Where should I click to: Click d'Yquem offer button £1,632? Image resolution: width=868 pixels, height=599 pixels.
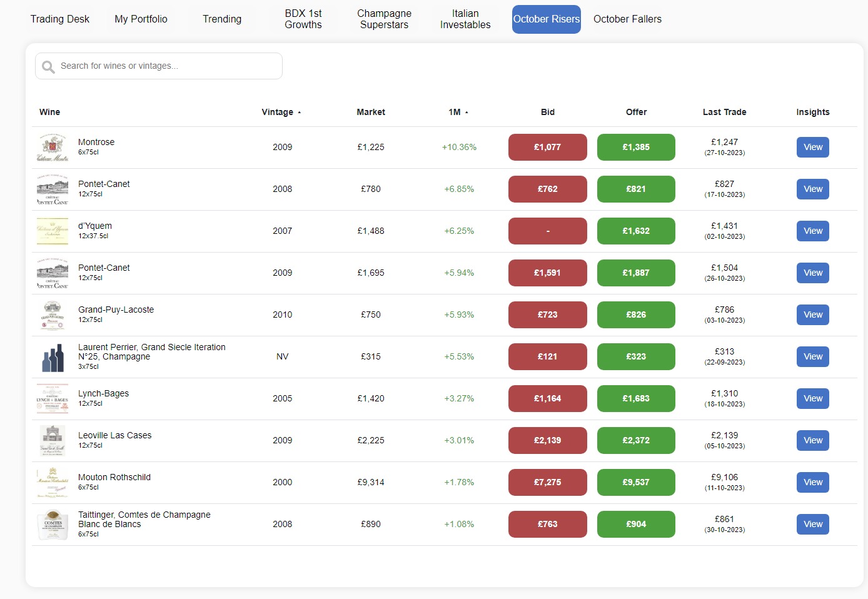pos(636,231)
